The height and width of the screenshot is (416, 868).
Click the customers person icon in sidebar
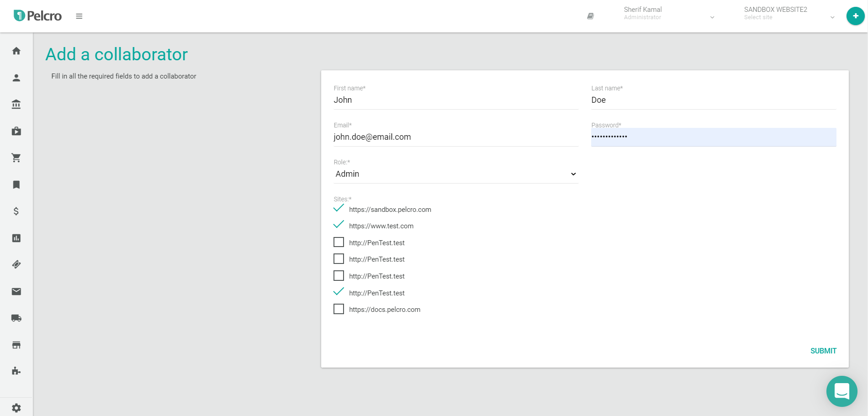[16, 78]
